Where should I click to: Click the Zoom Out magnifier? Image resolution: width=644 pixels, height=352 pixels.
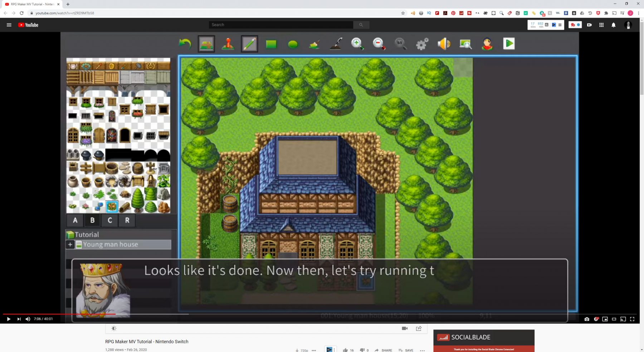pyautogui.click(x=379, y=44)
